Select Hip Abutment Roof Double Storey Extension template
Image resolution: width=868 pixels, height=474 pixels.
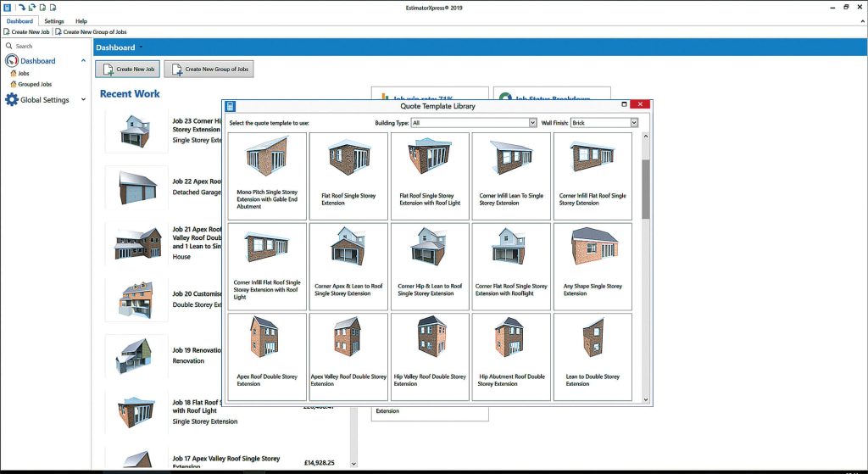coord(511,357)
